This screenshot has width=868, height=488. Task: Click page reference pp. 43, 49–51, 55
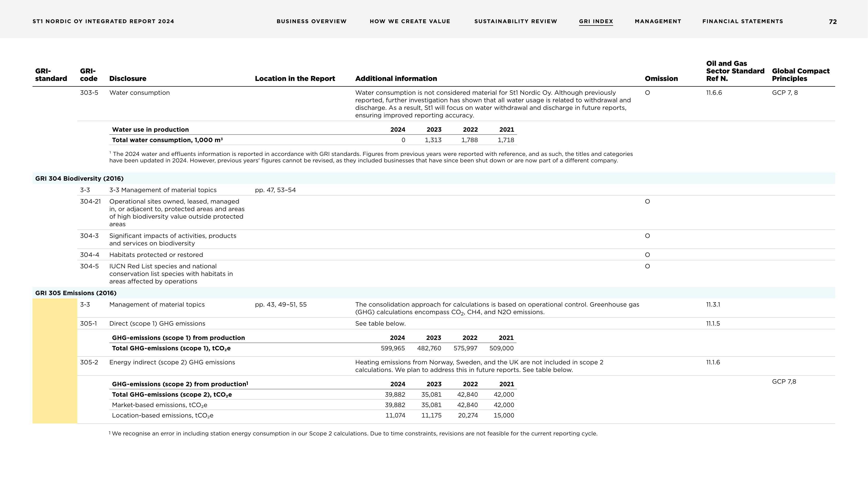pyautogui.click(x=281, y=305)
